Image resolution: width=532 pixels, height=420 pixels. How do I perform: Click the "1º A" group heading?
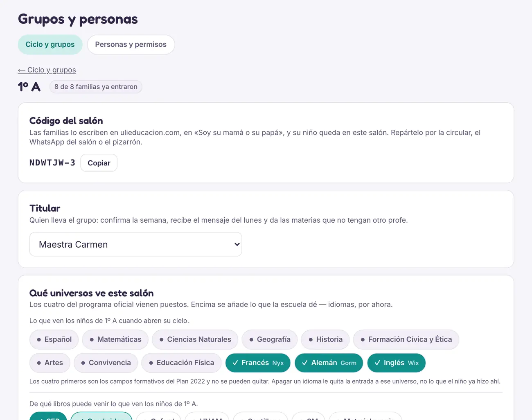click(x=29, y=87)
